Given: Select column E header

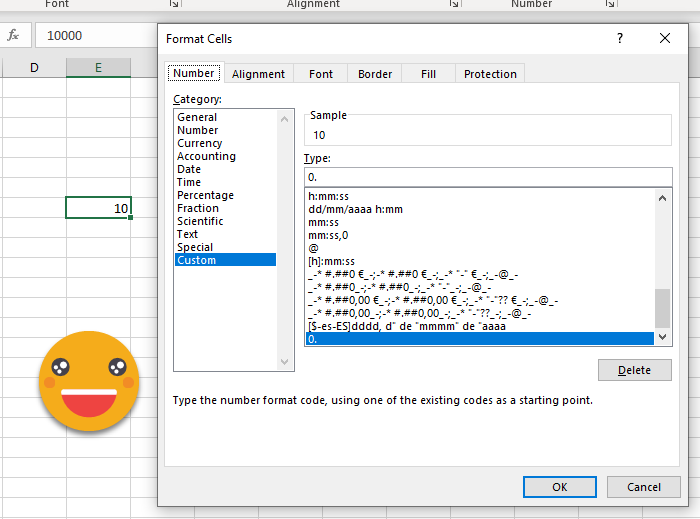Looking at the screenshot, I should [x=98, y=67].
